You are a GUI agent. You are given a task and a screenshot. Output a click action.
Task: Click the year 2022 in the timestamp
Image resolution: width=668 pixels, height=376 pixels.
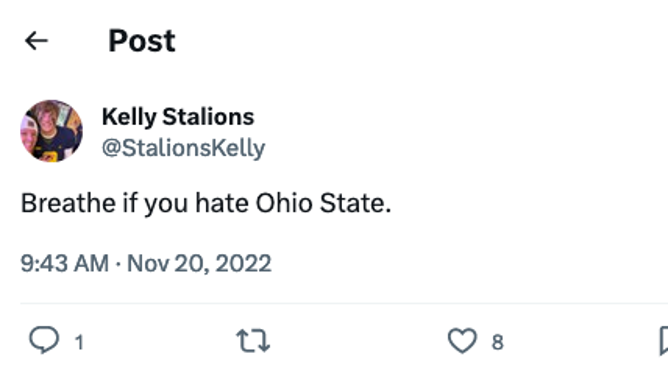coord(243,263)
